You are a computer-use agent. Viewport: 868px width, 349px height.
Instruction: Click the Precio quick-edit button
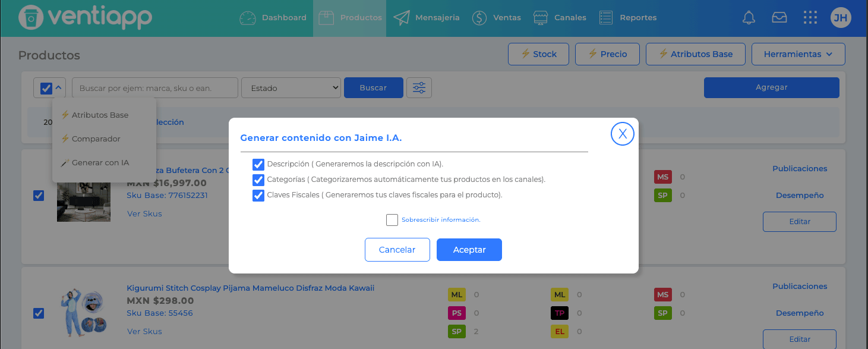tap(608, 54)
